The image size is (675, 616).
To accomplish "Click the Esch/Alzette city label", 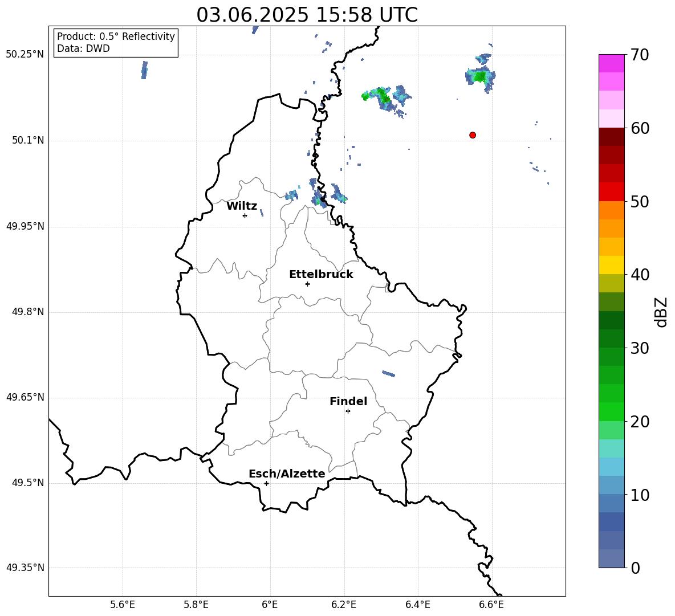I will point(287,474).
